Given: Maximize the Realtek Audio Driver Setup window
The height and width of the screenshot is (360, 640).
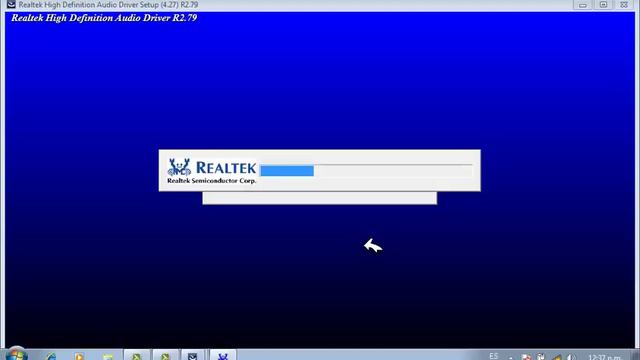Looking at the screenshot, I should (x=603, y=5).
